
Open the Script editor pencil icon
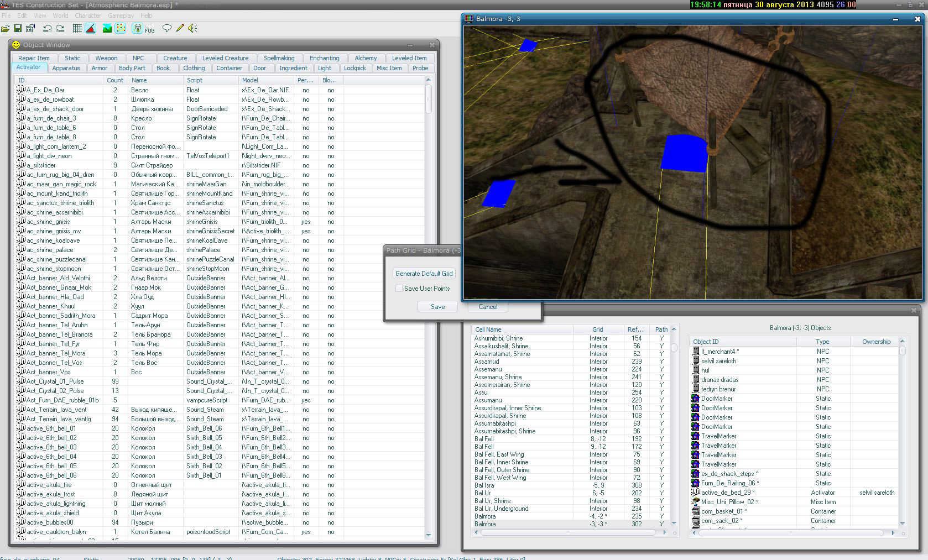180,28
